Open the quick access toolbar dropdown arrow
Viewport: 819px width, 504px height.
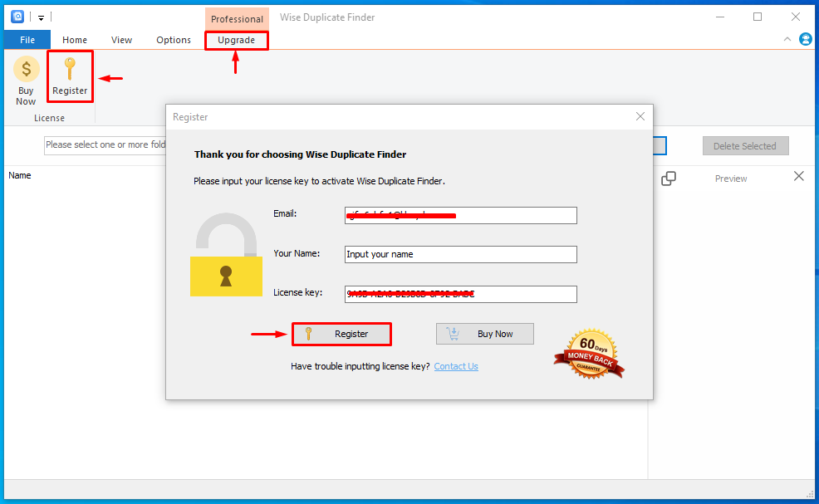41,17
